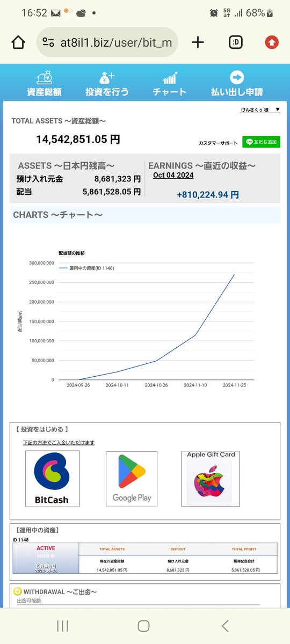Image resolution: width=290 pixels, height=644 pixels.
Task: Tap 配当 5,861,528.05 円 value in ASSETS
Action: pyautogui.click(x=112, y=191)
